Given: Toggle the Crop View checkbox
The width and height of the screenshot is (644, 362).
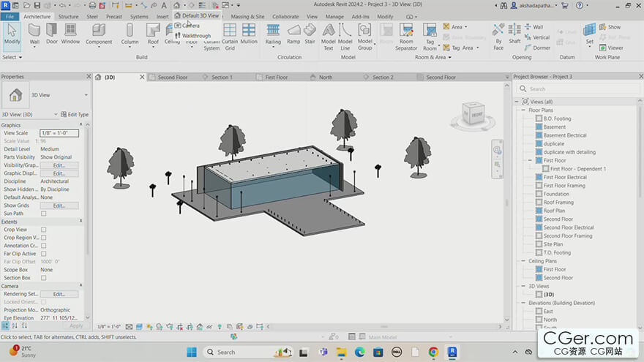Looking at the screenshot, I should 43,230.
